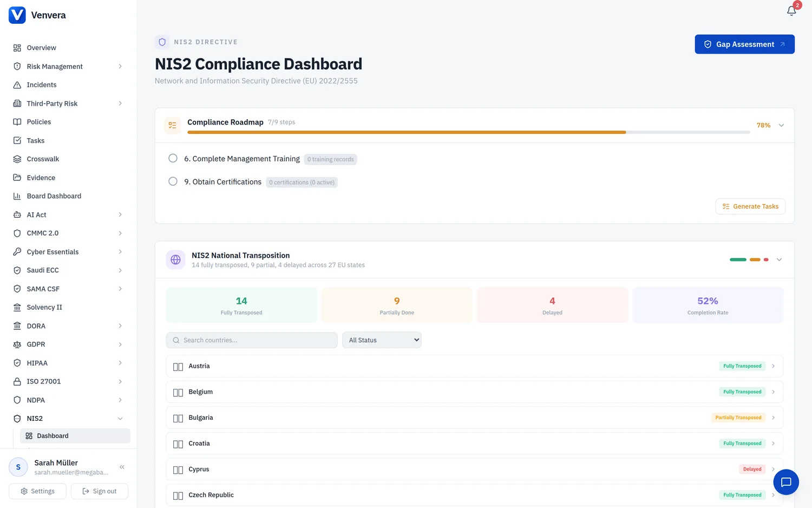Screen dimensions: 812x508
Task: Expand the CMMC 2.0 submenu
Action: click(x=120, y=233)
